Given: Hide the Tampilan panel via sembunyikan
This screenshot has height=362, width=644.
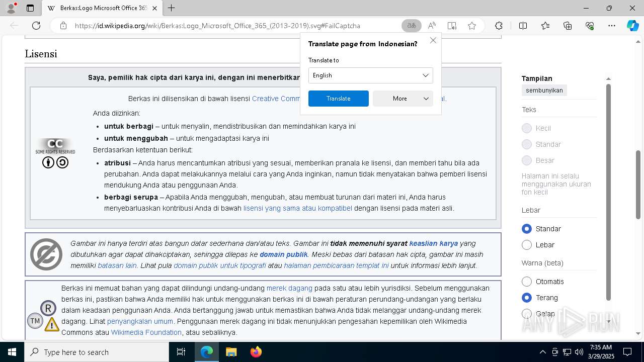Looking at the screenshot, I should (x=544, y=90).
